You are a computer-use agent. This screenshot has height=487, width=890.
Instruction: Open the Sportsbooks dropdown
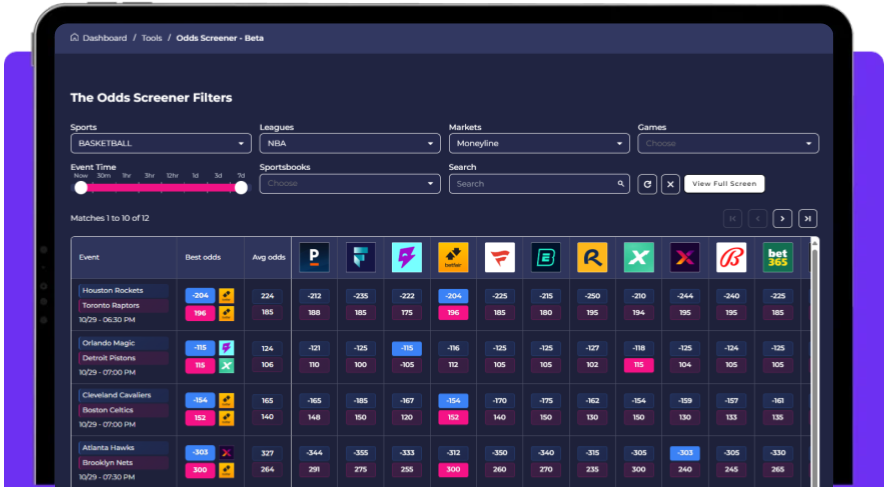(350, 183)
